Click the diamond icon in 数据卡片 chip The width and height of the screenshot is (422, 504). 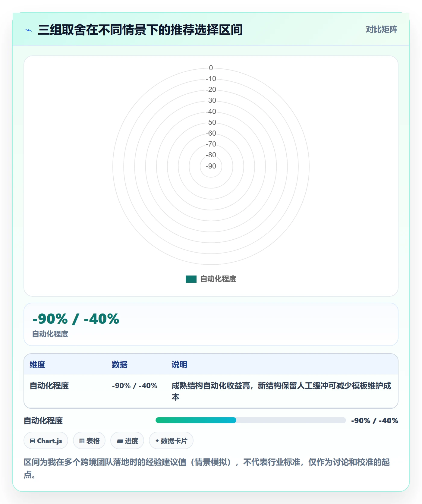pos(157,441)
